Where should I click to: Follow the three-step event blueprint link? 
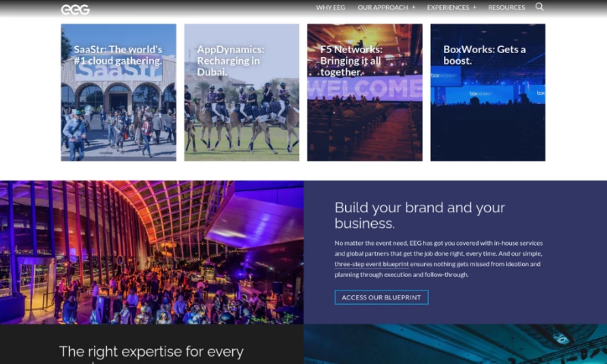coord(375,264)
